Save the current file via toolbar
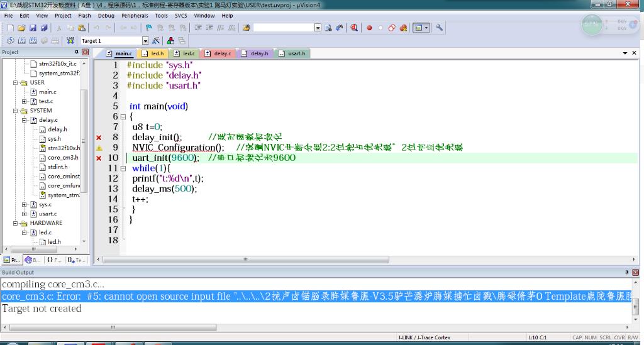 click(x=33, y=28)
